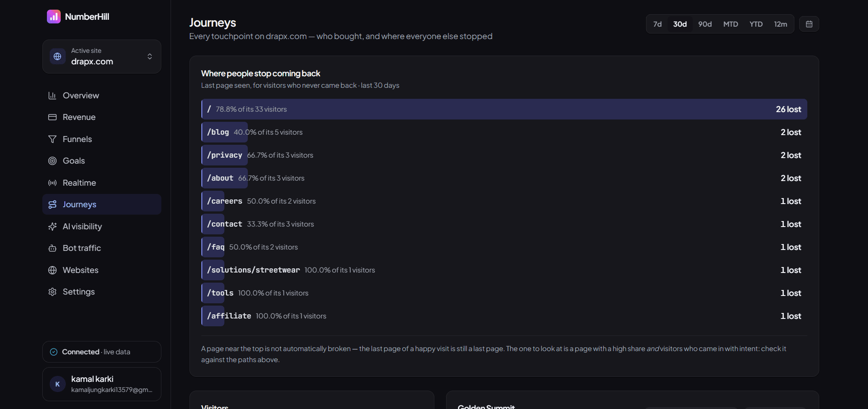Image resolution: width=868 pixels, height=409 pixels.
Task: Click the NumberHill logo icon
Action: click(54, 17)
